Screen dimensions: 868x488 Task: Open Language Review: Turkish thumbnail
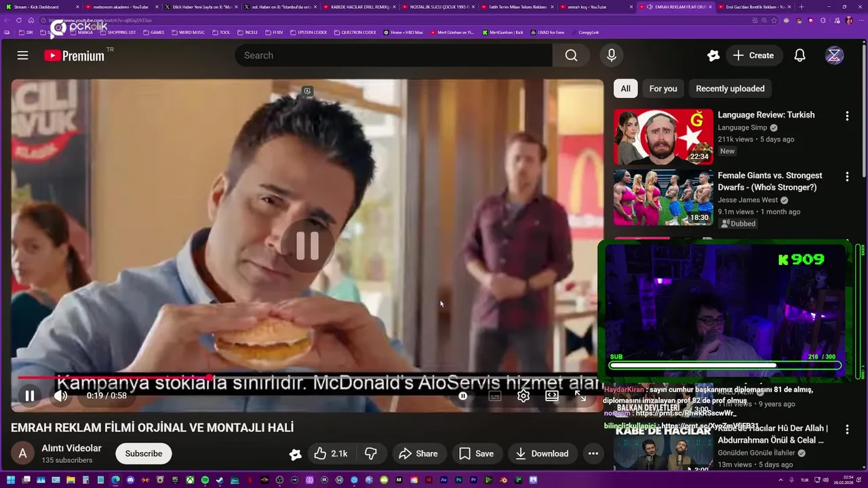click(x=663, y=137)
